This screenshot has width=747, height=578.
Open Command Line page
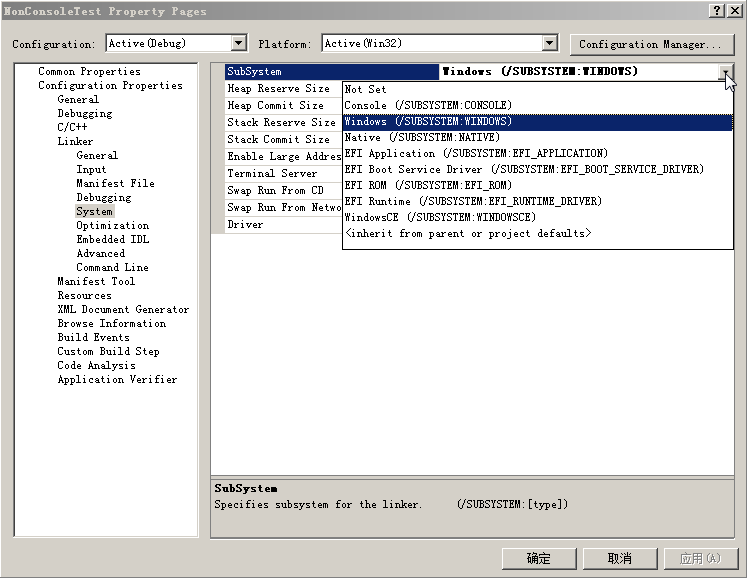click(x=112, y=268)
